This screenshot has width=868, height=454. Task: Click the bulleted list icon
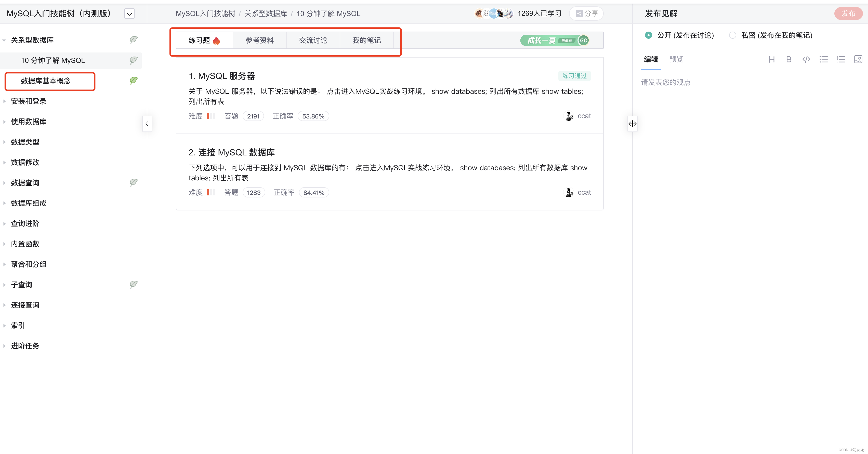pos(823,59)
